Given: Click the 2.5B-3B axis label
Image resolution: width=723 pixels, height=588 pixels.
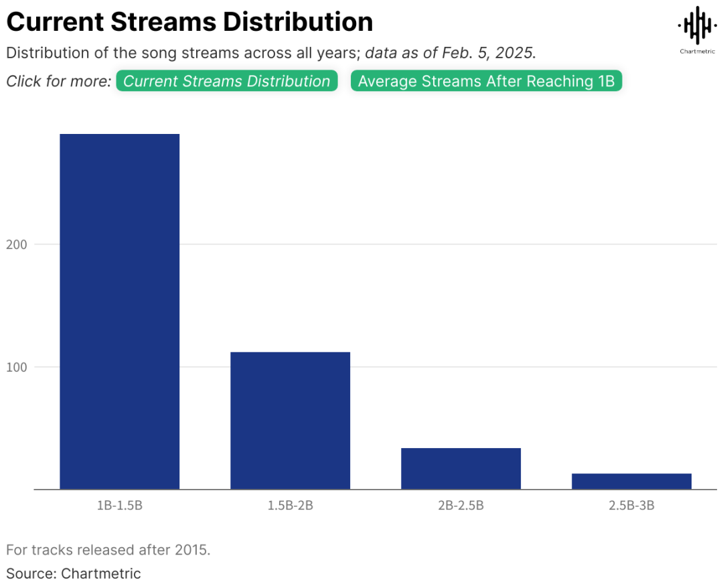Looking at the screenshot, I should point(631,506).
